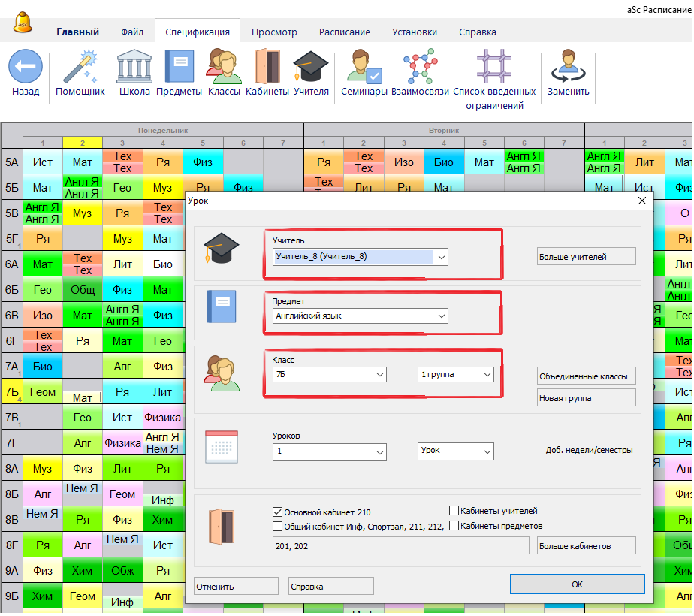Open the Классы students icon
Screen dimensions: 694x616
[224, 67]
